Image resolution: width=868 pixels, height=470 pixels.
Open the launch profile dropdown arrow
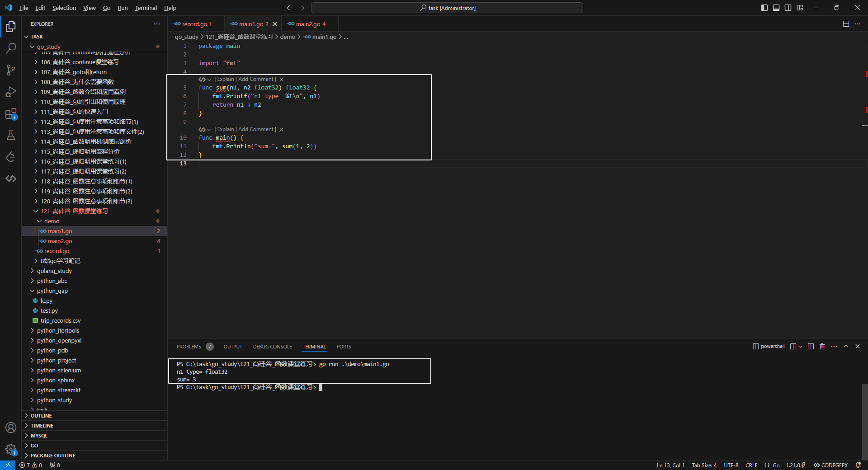(800, 347)
